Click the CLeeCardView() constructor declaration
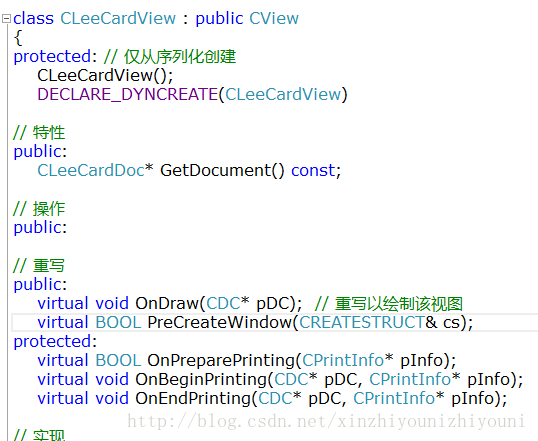The height and width of the screenshot is (441, 538). (x=105, y=76)
